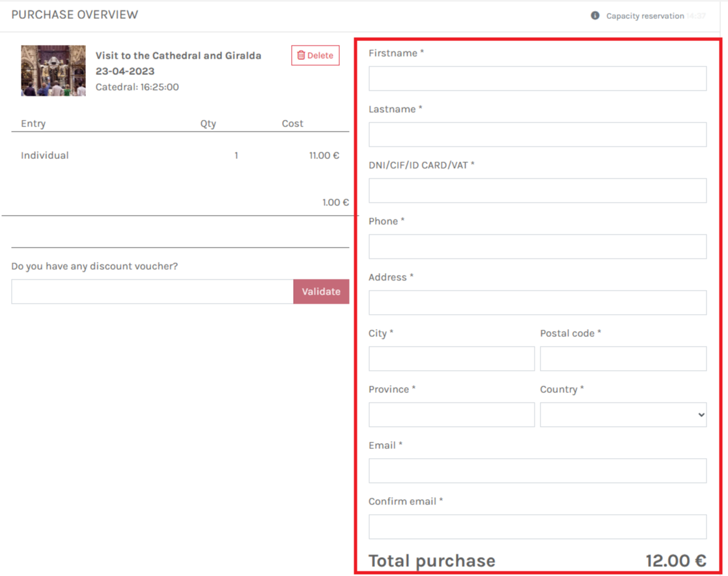Click the 11.00 € cost value
The image size is (728, 576).
324,155
